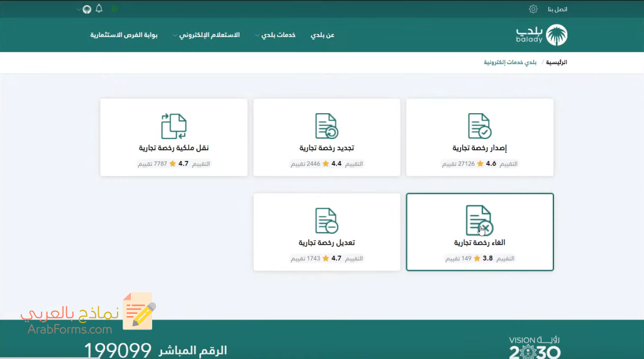Viewport: 644px width, 359px height.
Task: Open the عن بلدي menu item
Action: click(x=323, y=35)
